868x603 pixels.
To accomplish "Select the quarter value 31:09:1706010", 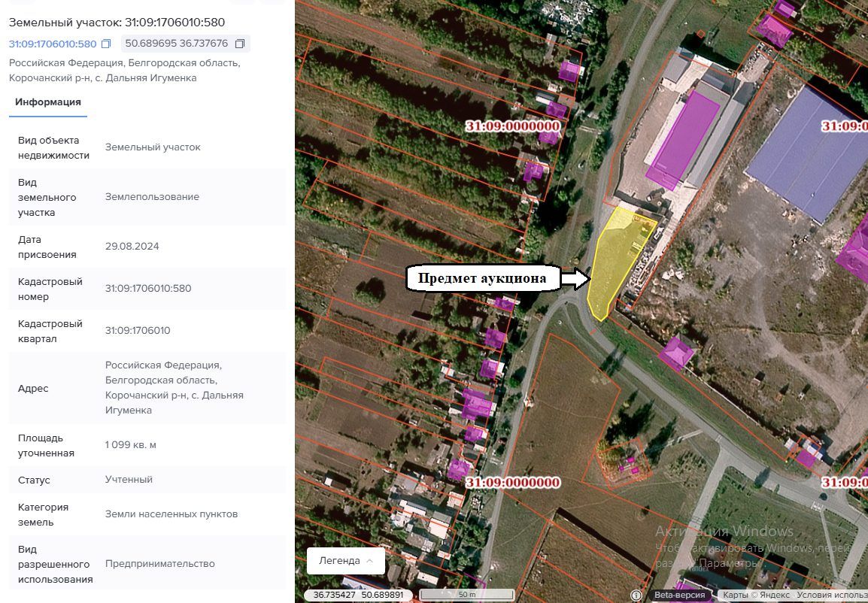I will pos(138,331).
